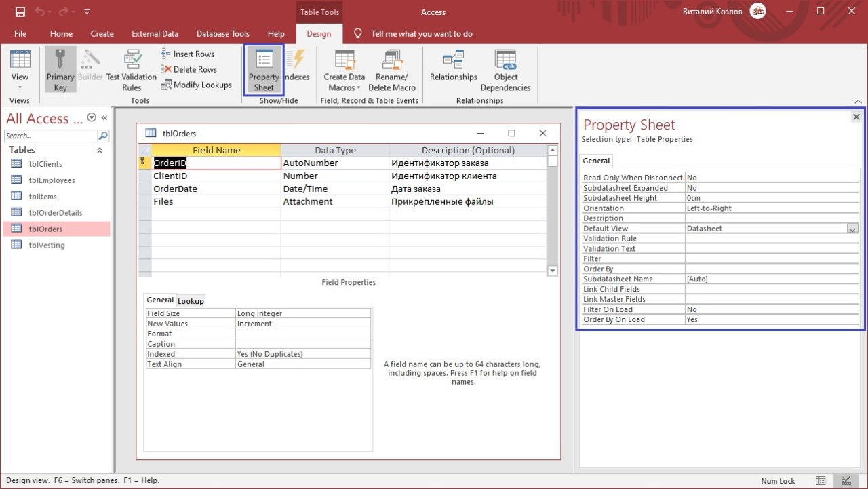Click the Files field name cell

click(216, 201)
